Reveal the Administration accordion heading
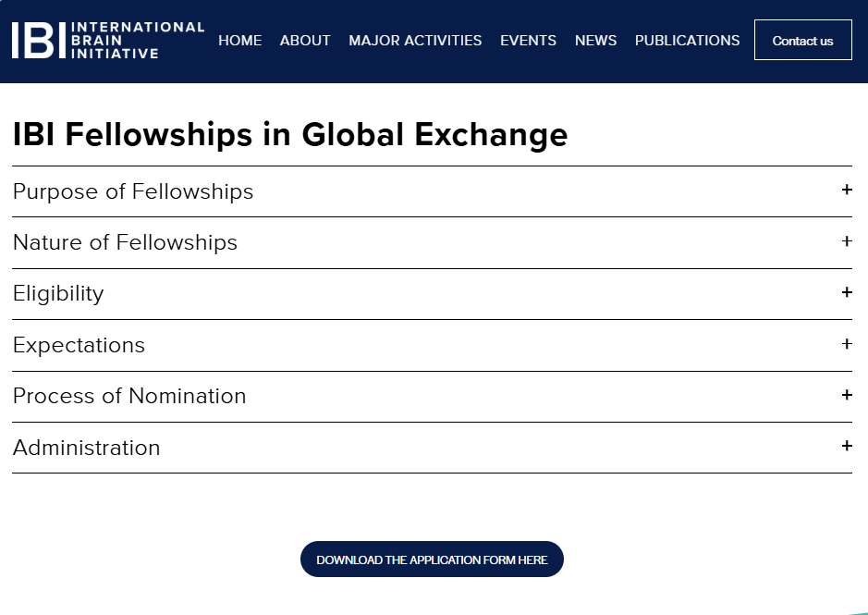 (86, 448)
